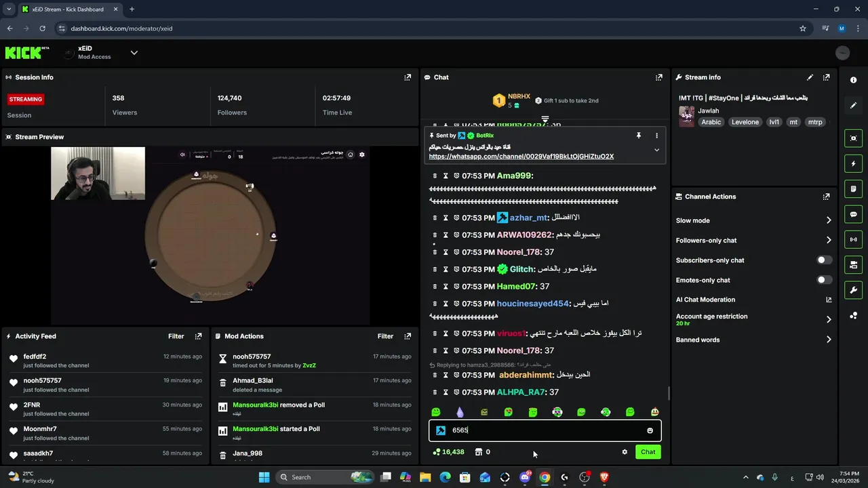The width and height of the screenshot is (868, 488).
Task: Click moderator name ZvzZ
Action: pos(309,365)
